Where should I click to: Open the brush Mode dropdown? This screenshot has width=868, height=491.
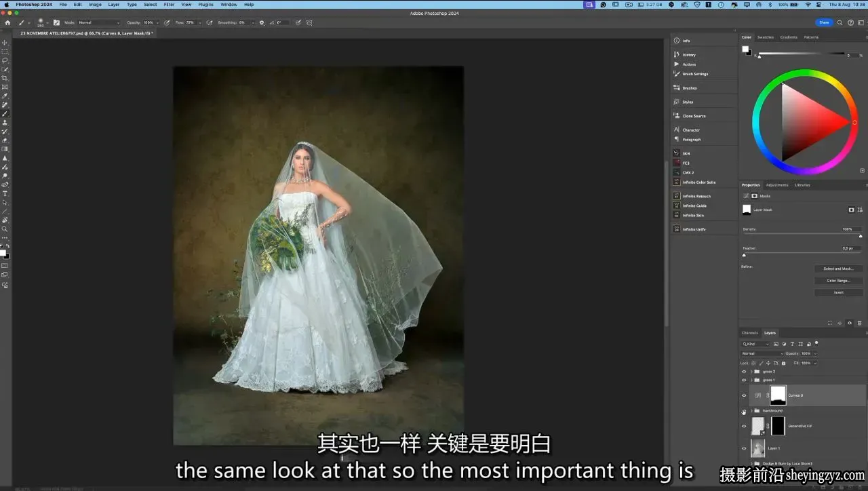pos(99,22)
